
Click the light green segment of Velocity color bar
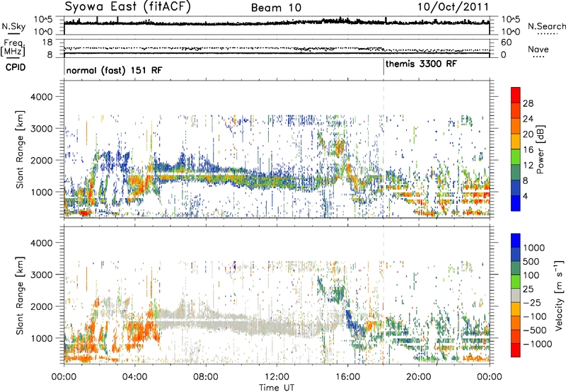(x=516, y=282)
